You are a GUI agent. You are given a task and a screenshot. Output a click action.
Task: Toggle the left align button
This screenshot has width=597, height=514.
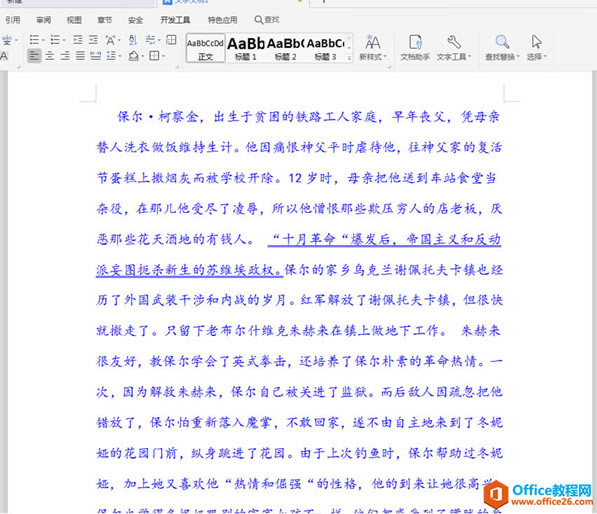[34, 56]
